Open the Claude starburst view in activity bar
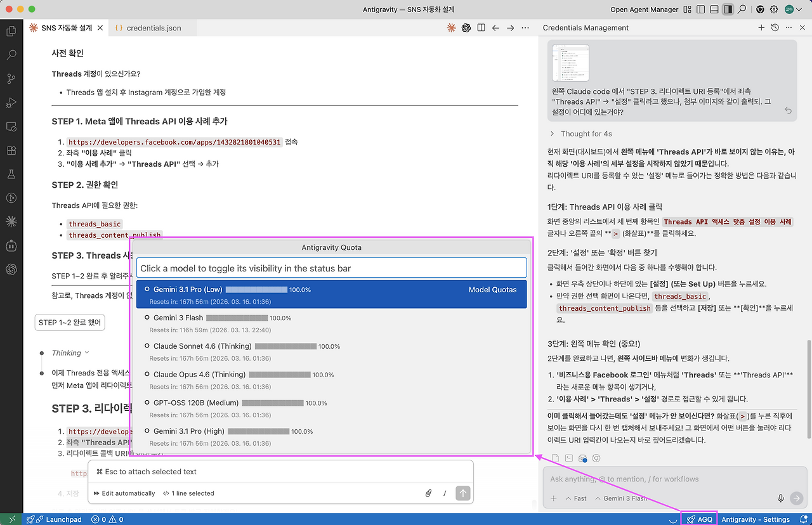This screenshot has width=812, height=525. tap(11, 221)
